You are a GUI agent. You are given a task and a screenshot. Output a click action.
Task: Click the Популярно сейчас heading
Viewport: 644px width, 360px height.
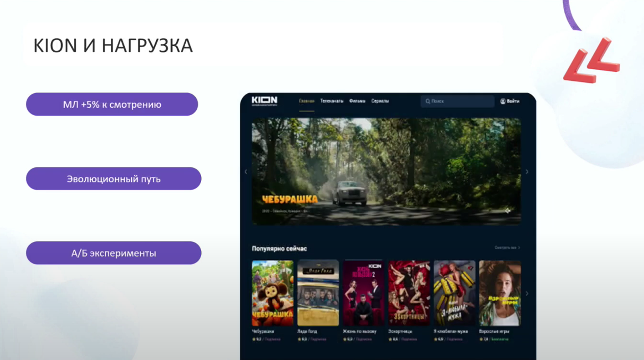pos(279,249)
